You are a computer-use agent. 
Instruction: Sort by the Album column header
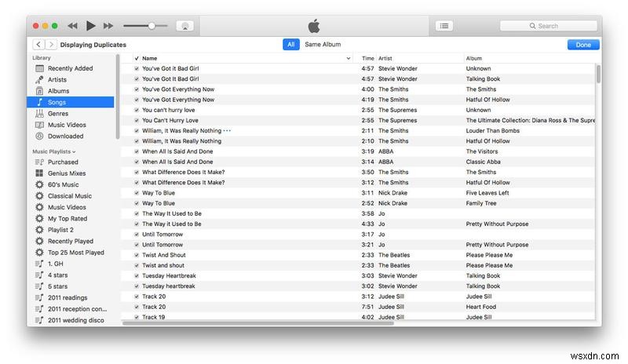474,59
